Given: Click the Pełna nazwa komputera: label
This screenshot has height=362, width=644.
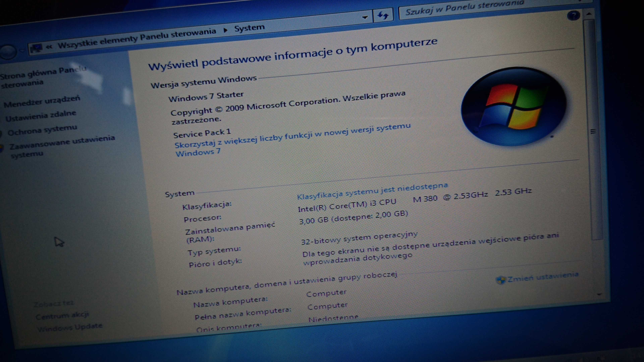Looking at the screenshot, I should pos(243,314).
